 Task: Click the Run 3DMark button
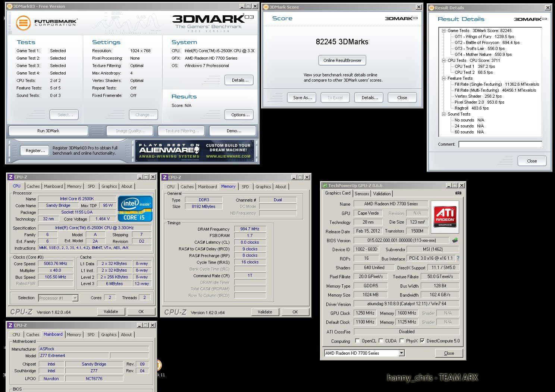click(48, 131)
